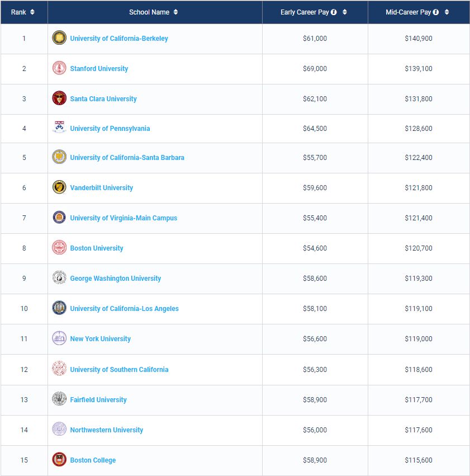Select the $119,300 mid-career pay value
470x476 pixels.
pyautogui.click(x=419, y=279)
